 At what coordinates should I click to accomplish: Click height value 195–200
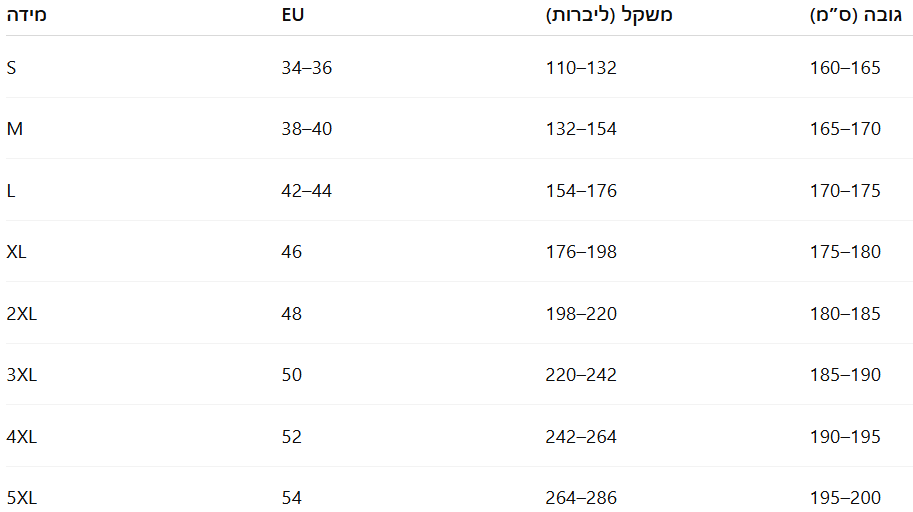pyautogui.click(x=845, y=498)
